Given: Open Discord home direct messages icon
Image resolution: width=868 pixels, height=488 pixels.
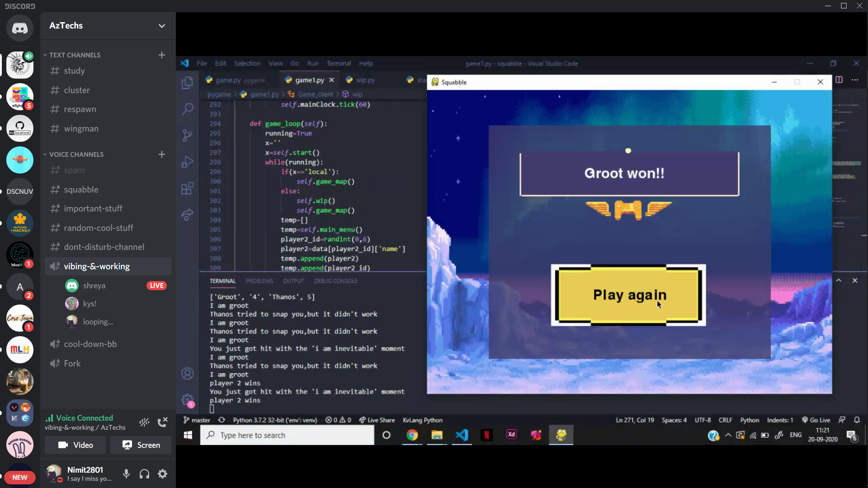Looking at the screenshot, I should 19,28.
